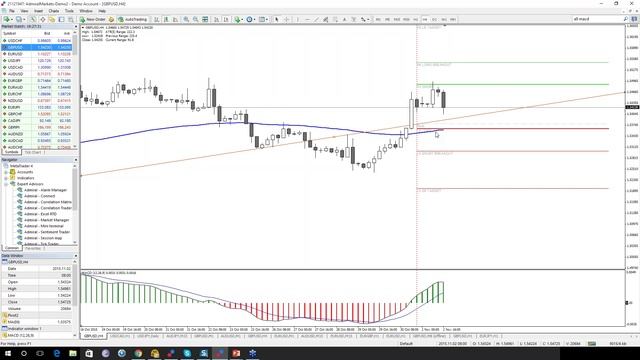Open the Strategy Tester icon
Image resolution: width=640 pixels, height=360 pixels.
click(x=71, y=19)
